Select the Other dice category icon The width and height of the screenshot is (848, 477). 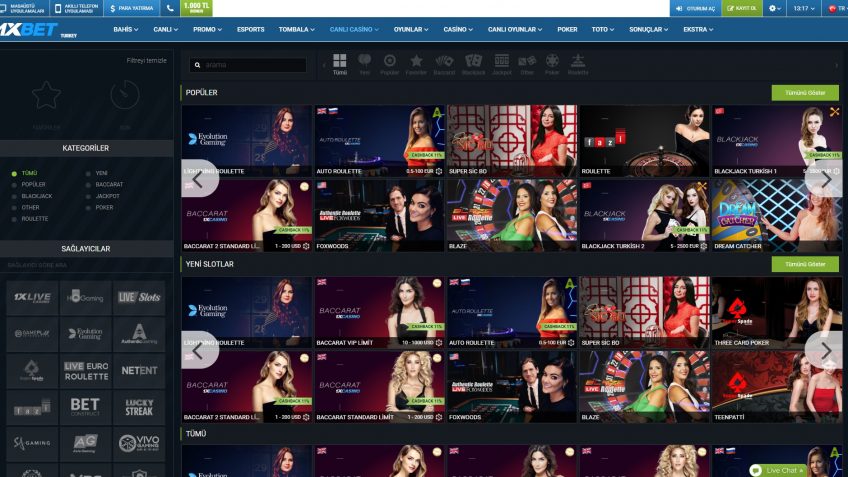(x=527, y=60)
